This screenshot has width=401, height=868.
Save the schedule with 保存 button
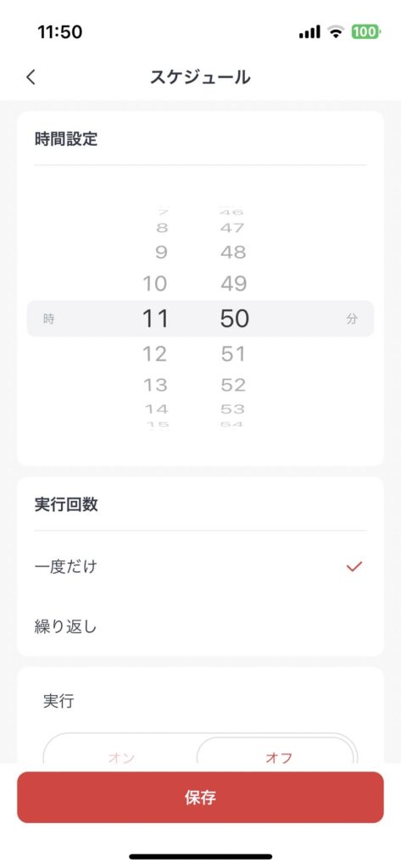click(200, 797)
